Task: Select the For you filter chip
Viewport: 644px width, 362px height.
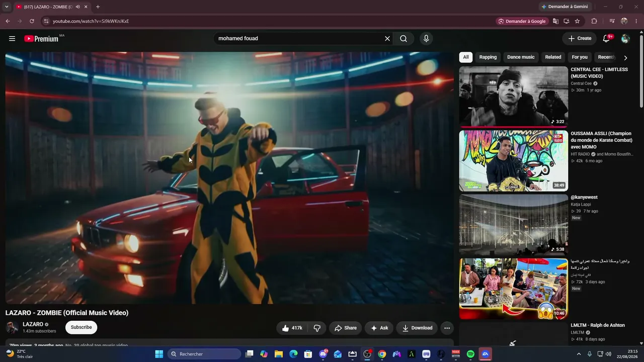Action: coord(580,57)
